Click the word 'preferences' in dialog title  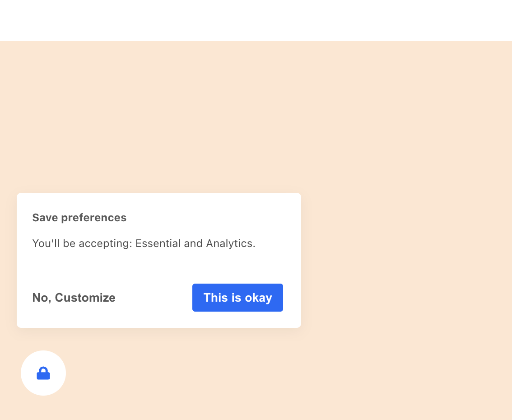(x=93, y=218)
